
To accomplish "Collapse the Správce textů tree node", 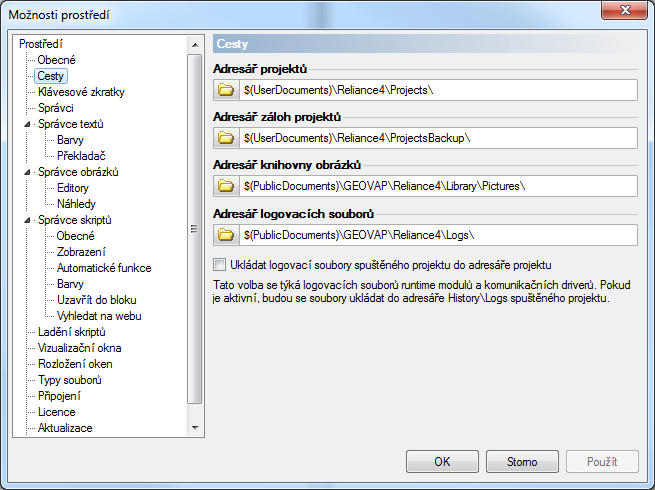I will tap(27, 125).
